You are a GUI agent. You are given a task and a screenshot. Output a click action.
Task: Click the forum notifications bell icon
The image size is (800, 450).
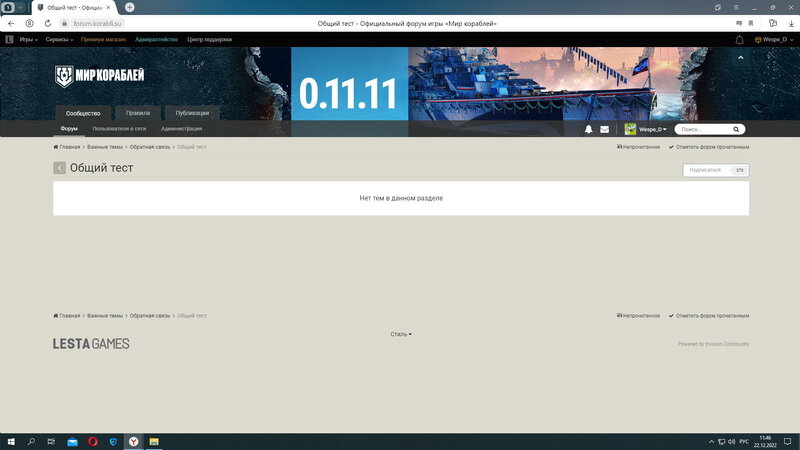pos(588,129)
